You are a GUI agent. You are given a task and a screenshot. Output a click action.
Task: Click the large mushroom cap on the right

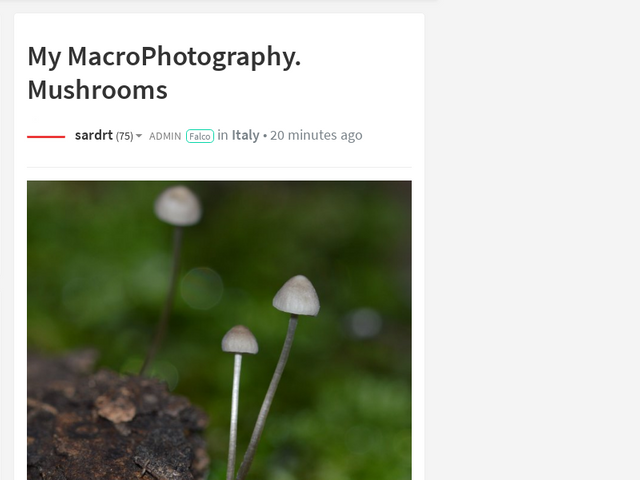coord(296,296)
